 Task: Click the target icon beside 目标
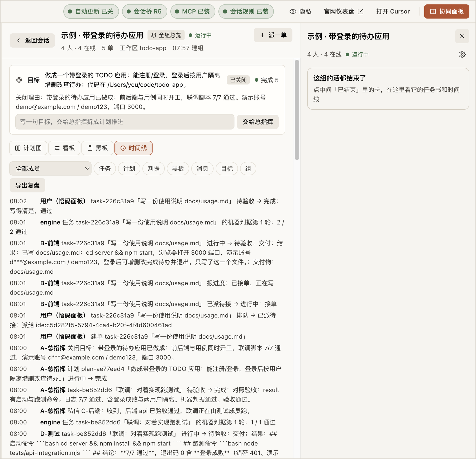point(19,80)
